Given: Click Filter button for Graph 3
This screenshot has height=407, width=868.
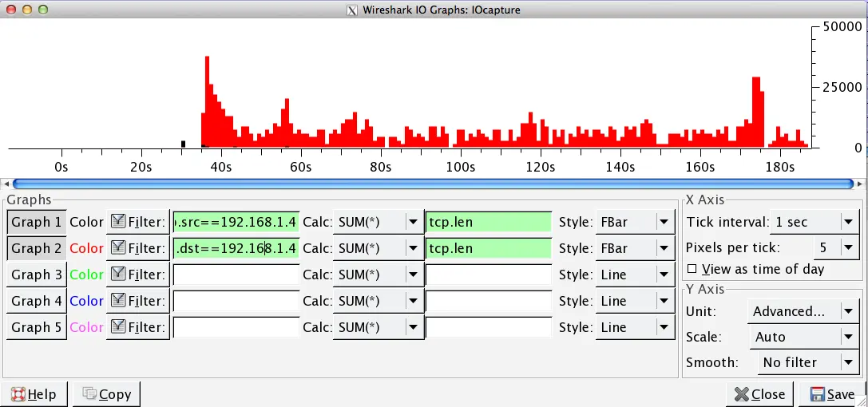Looking at the screenshot, I should pos(138,275).
